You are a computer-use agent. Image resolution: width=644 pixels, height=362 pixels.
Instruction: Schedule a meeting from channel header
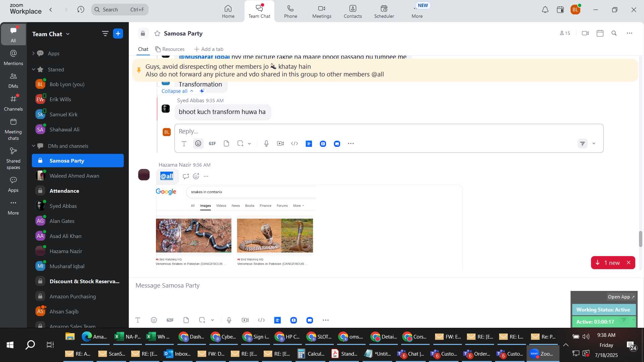point(600,33)
